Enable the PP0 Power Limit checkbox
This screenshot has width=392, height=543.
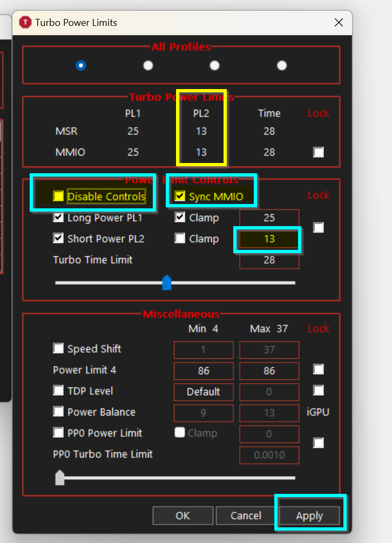58,432
